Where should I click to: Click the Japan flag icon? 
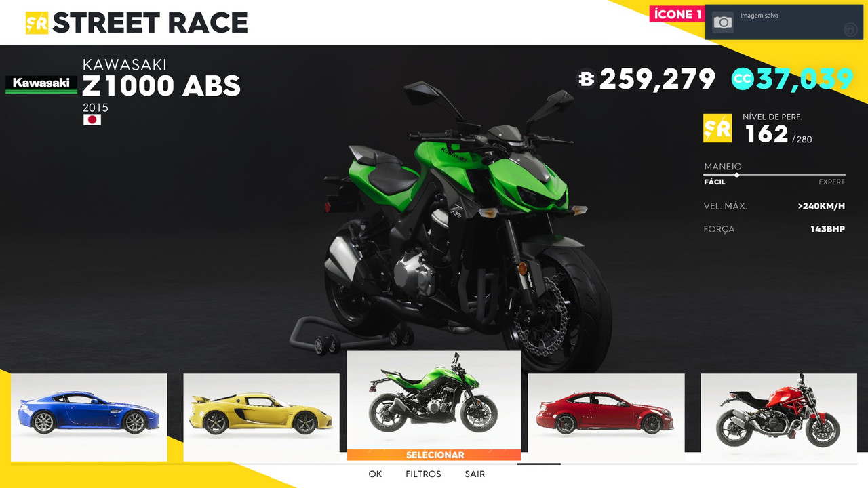(92, 120)
